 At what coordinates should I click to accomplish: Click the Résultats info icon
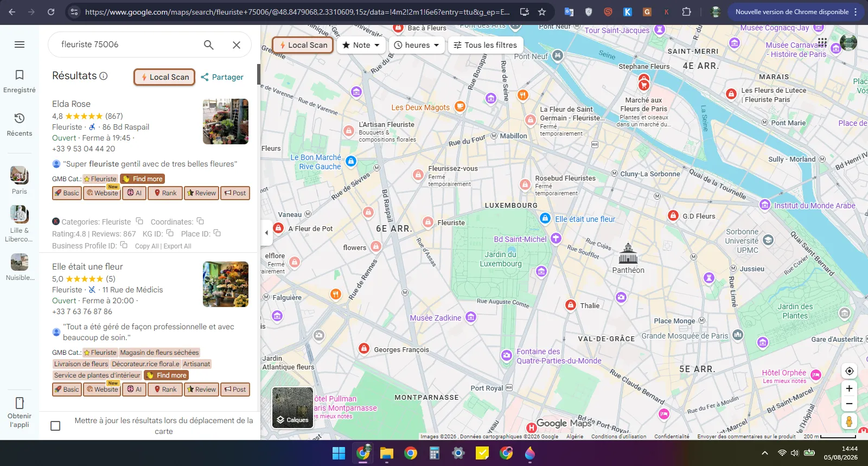click(x=104, y=76)
